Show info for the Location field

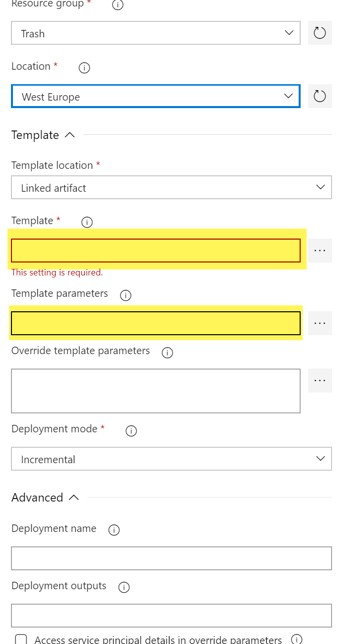pos(84,68)
